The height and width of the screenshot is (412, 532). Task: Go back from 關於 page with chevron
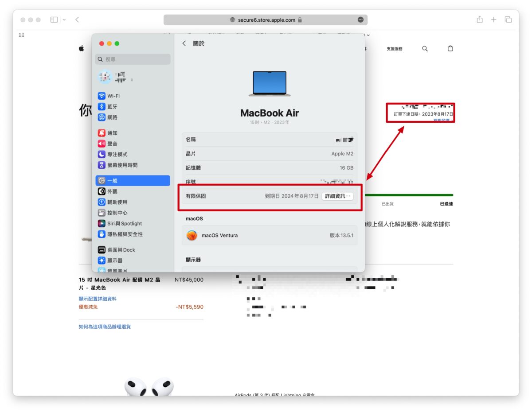coord(184,43)
